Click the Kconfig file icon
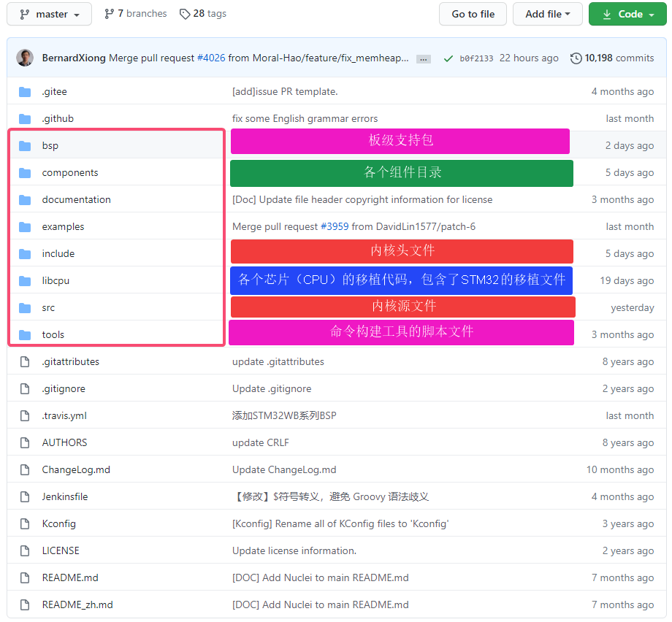 tap(25, 523)
